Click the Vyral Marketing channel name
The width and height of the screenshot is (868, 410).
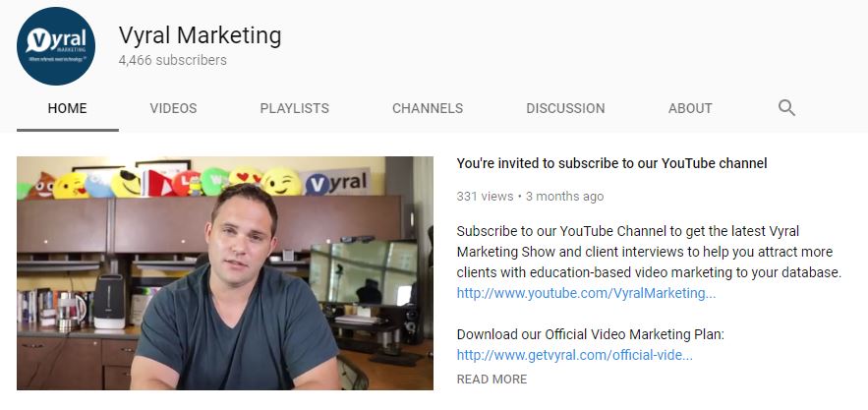tap(200, 35)
